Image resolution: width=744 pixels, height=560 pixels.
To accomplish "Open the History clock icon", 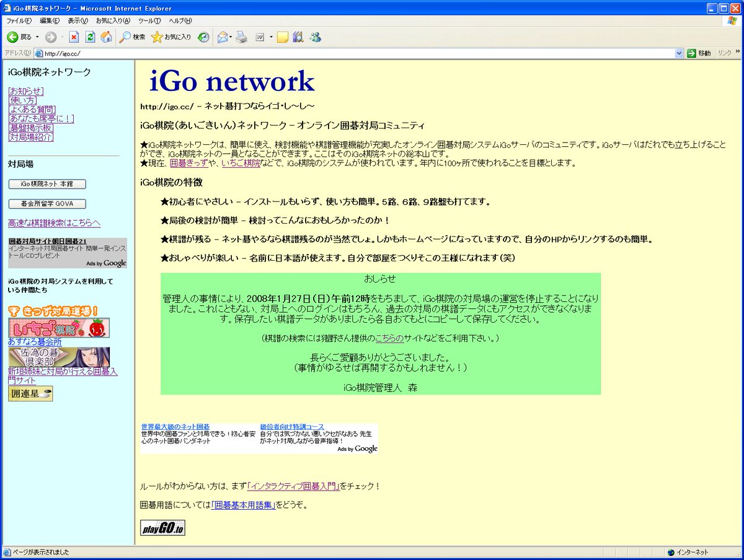I will click(203, 37).
